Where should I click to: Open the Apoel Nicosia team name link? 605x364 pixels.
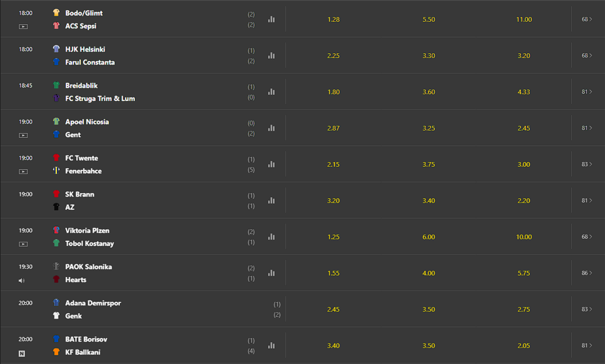(x=87, y=122)
